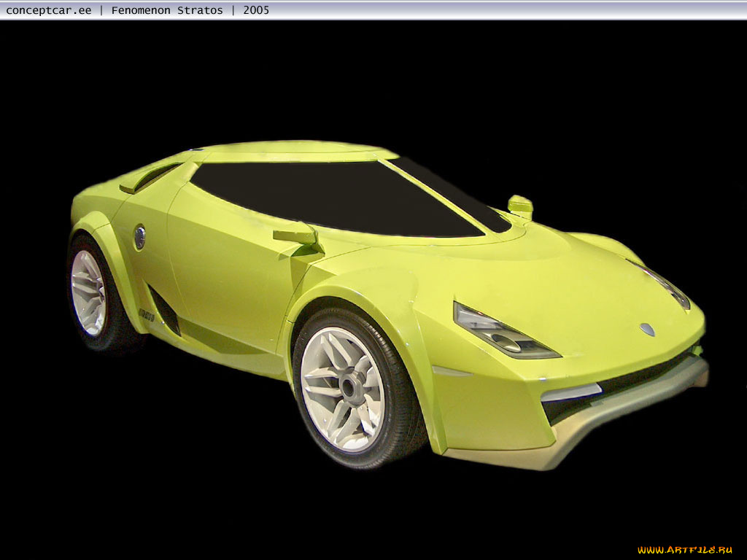
Task: Click the Fenomenon Stratos title text
Action: (x=167, y=10)
